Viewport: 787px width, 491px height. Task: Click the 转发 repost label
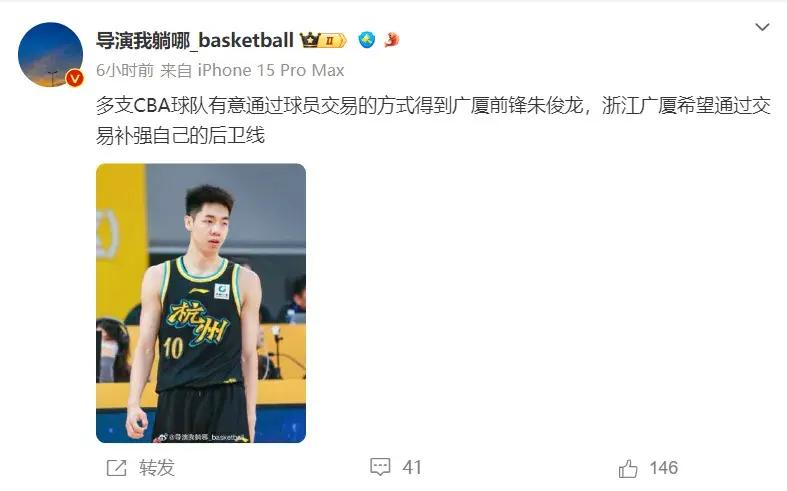click(157, 468)
